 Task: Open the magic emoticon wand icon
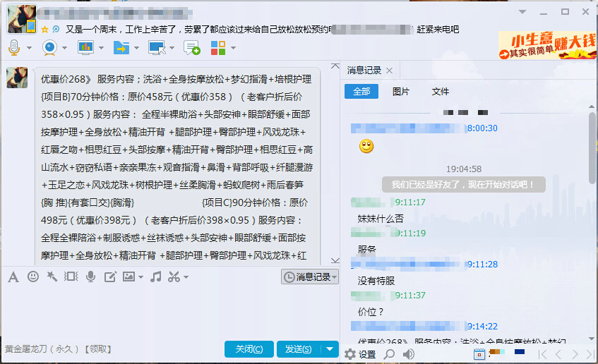[52, 277]
